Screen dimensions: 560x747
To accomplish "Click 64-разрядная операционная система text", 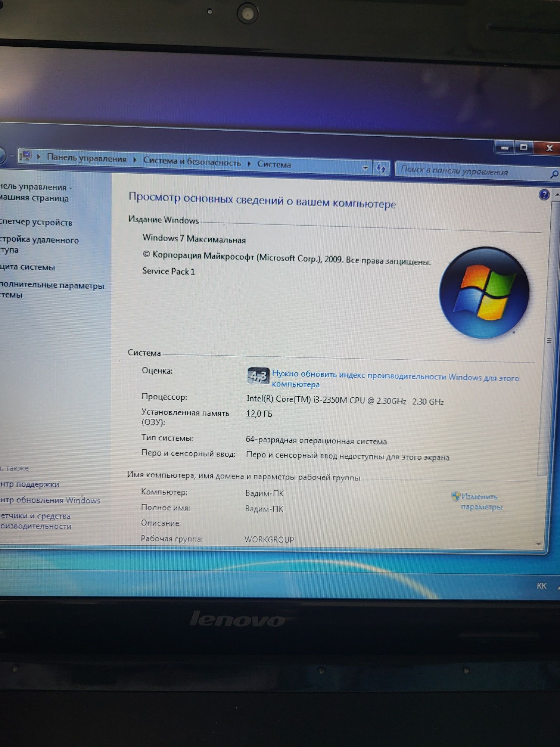I will tap(316, 440).
